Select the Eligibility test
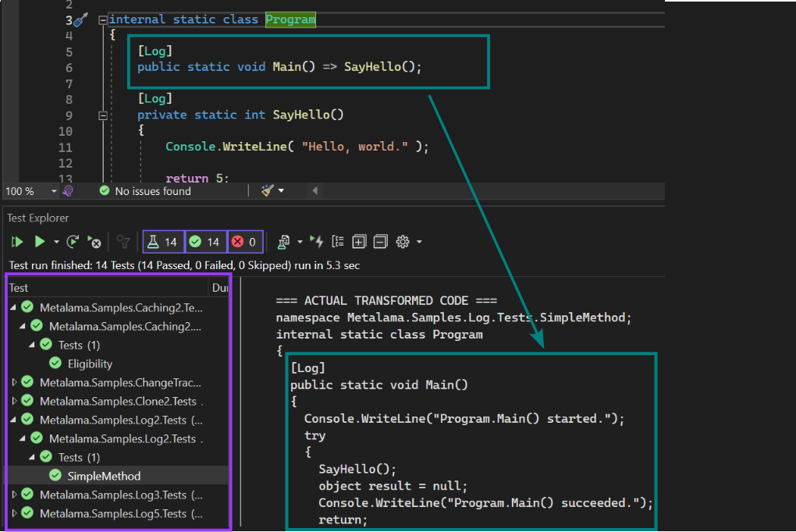This screenshot has width=796, height=532. pyautogui.click(x=90, y=364)
